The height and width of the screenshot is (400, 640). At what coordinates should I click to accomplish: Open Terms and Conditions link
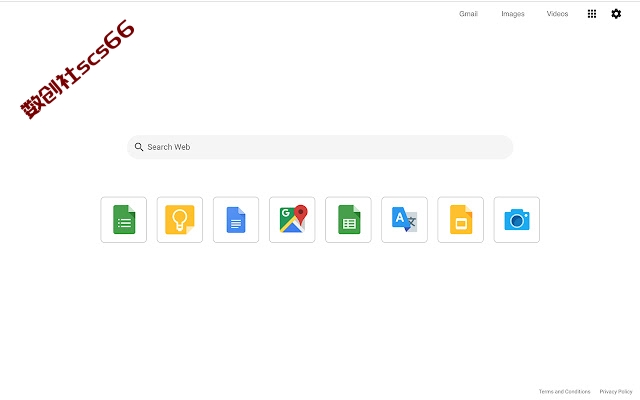coord(564,391)
